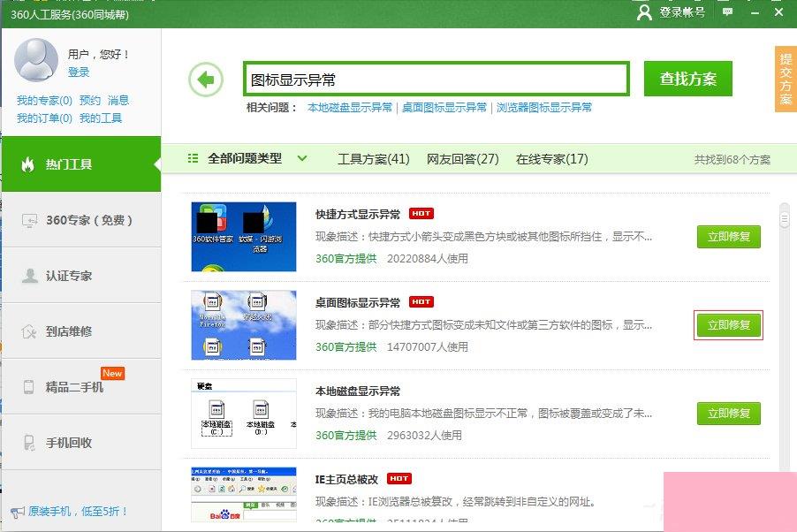This screenshot has width=797, height=532.
Task: Click the 20220884人使用 usage count
Action: [x=428, y=258]
